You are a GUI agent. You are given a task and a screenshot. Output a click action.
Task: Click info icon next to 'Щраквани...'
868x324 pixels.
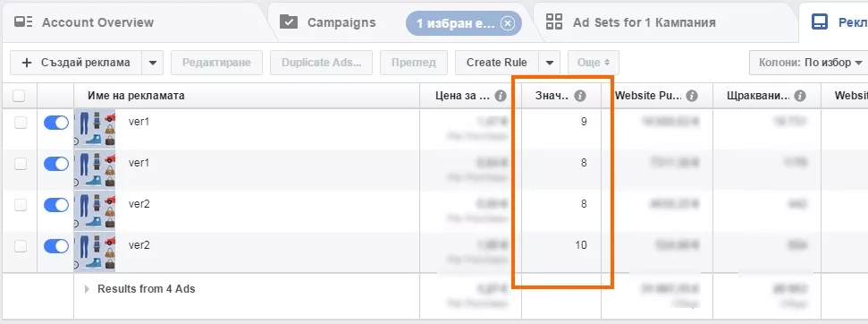click(x=799, y=96)
